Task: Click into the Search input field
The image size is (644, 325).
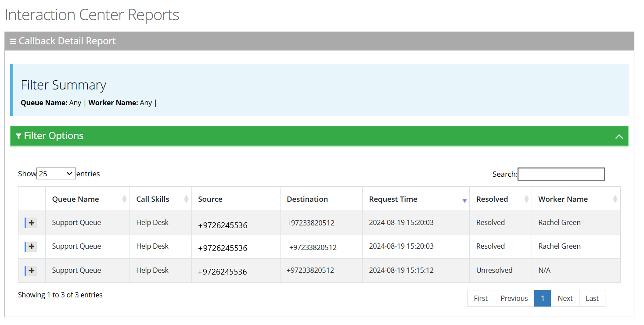Action: (x=561, y=174)
